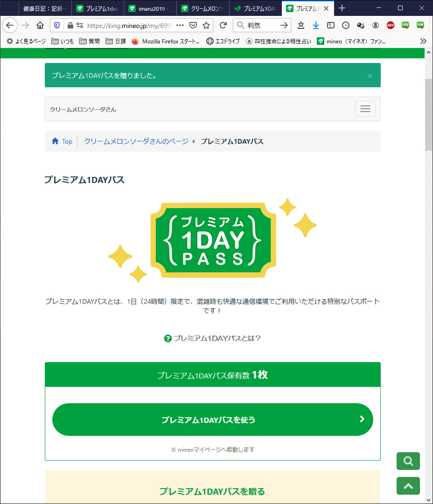Reload the current page

tap(223, 25)
